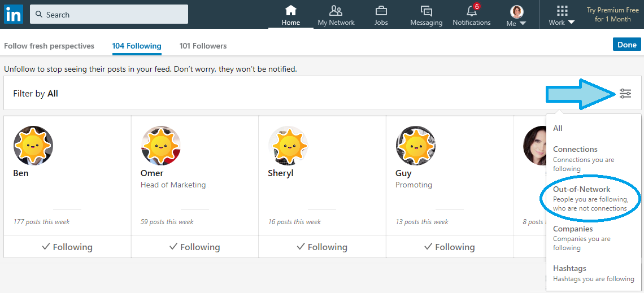This screenshot has width=644, height=293.
Task: Toggle Following for Sheryl
Action: [322, 247]
